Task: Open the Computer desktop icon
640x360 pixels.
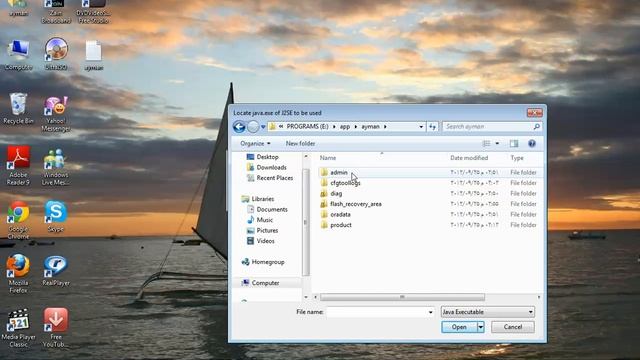Action: point(18,55)
